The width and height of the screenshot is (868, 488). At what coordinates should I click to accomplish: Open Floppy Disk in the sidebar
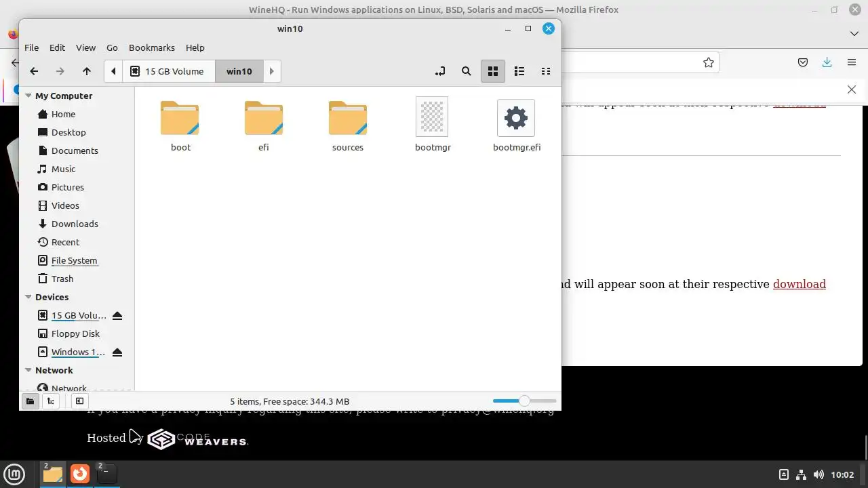(x=77, y=333)
